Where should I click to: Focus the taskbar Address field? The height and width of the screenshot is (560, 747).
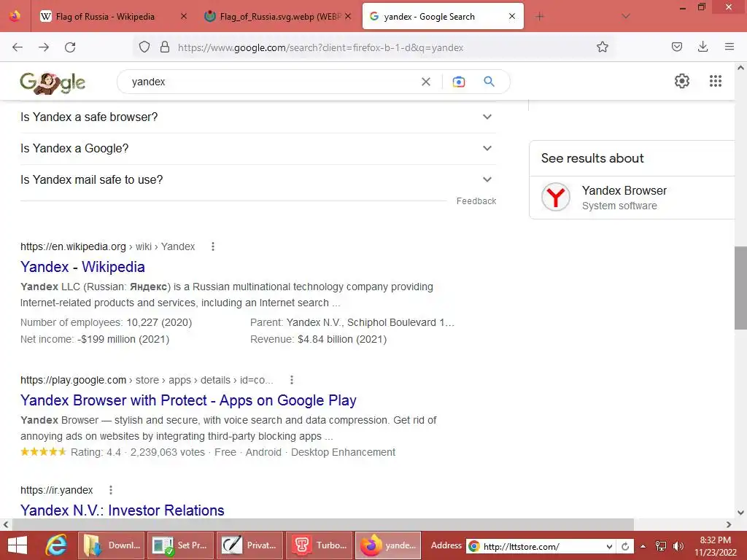pyautogui.click(x=542, y=547)
